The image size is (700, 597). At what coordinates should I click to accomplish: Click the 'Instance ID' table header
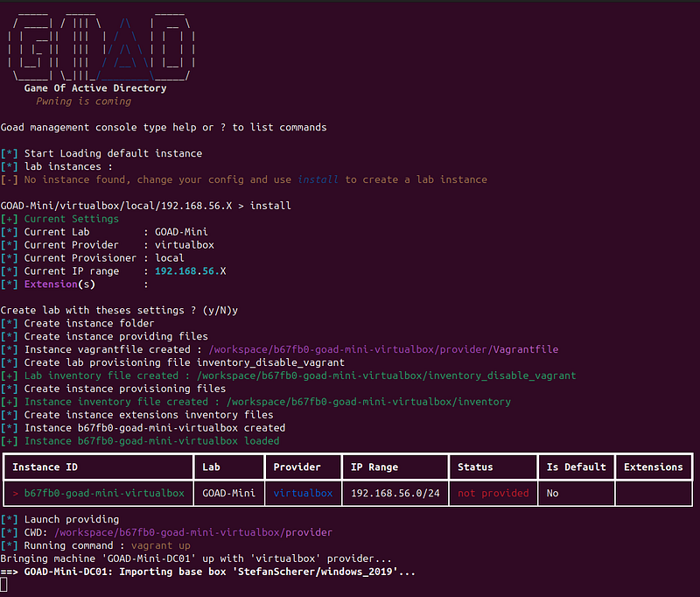(45, 467)
